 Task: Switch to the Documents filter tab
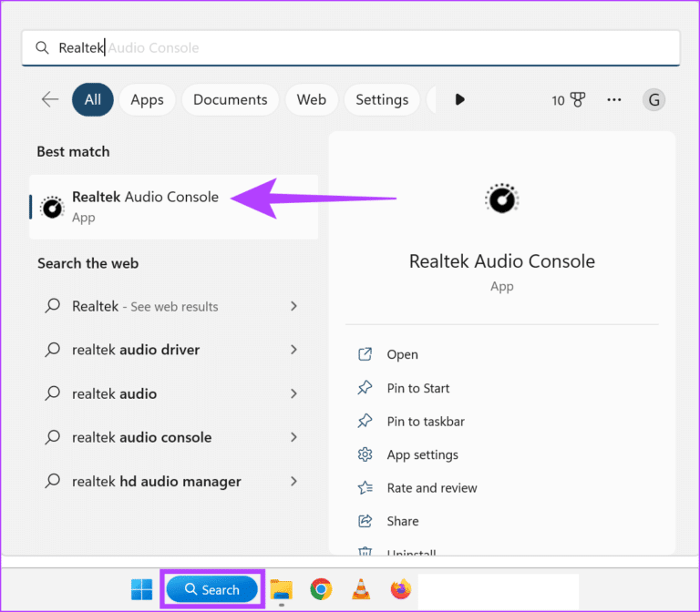point(231,99)
